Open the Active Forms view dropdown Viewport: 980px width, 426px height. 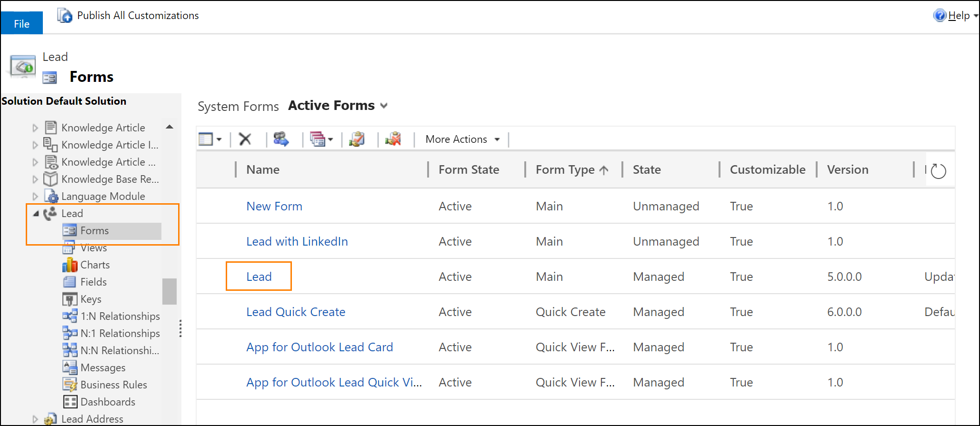point(384,106)
